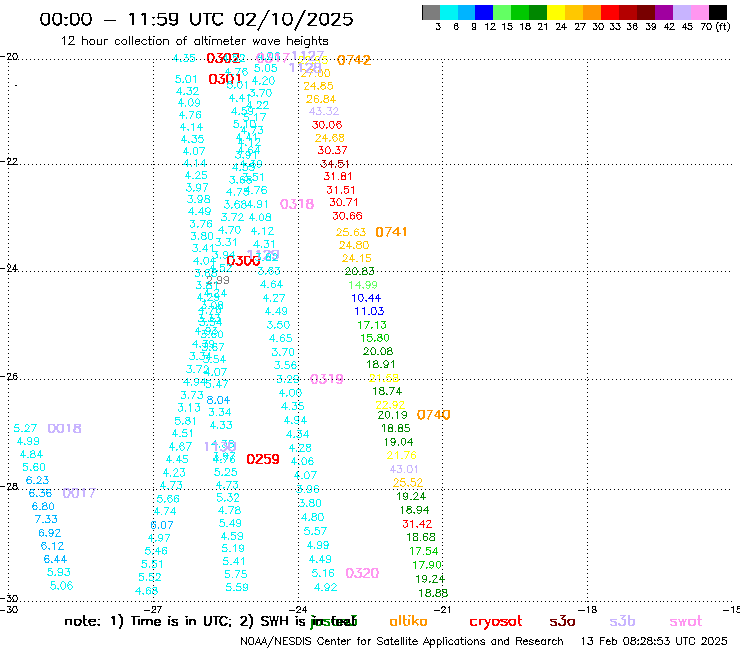The height and width of the screenshot is (650, 740).
Task: Click the black swatch ending the color scale
Action: (x=718, y=12)
